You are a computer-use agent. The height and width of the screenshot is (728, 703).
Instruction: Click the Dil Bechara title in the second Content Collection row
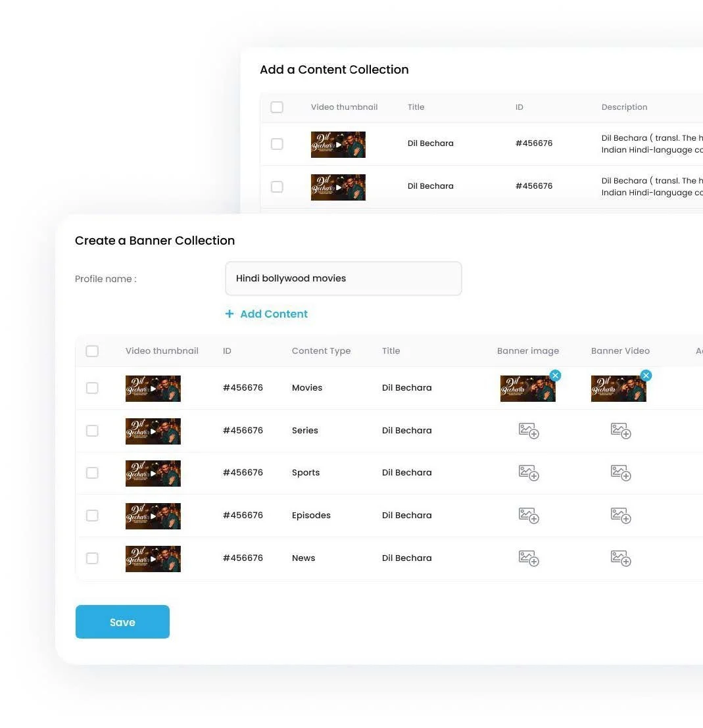tap(431, 185)
